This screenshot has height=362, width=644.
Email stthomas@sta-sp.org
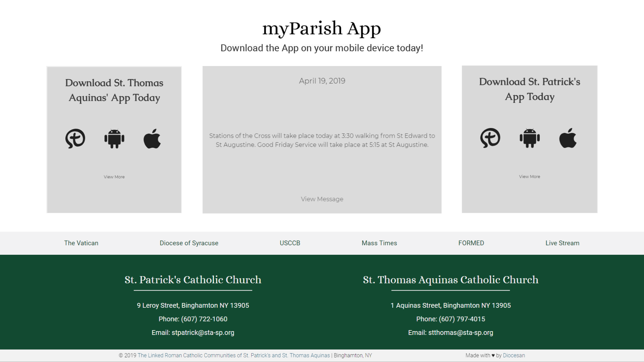click(x=460, y=333)
